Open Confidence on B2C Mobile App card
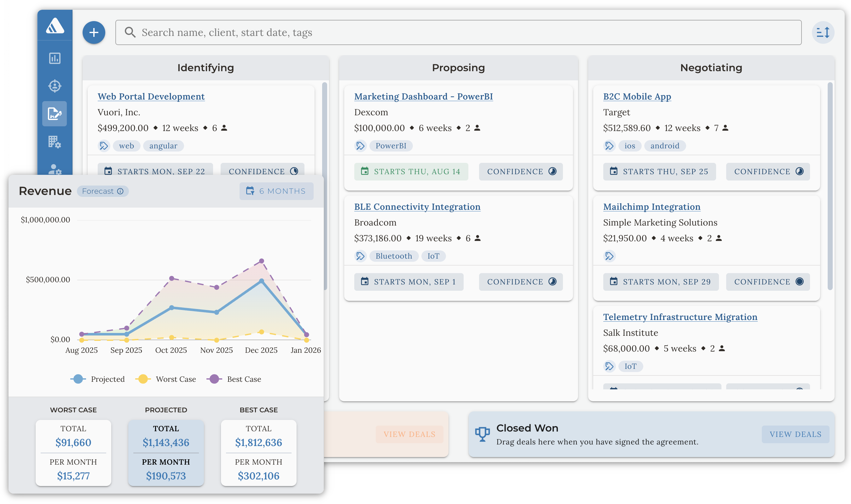This screenshot has height=504, width=851. coord(768,171)
